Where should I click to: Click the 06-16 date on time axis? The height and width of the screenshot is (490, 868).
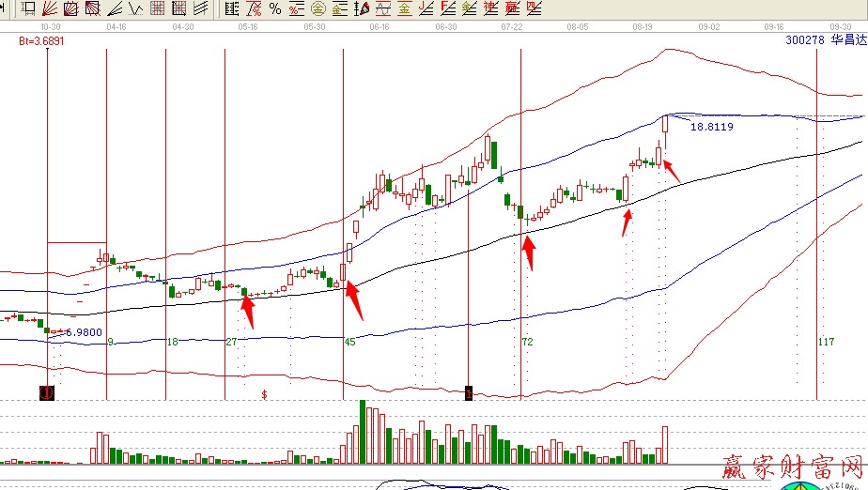pos(380,27)
